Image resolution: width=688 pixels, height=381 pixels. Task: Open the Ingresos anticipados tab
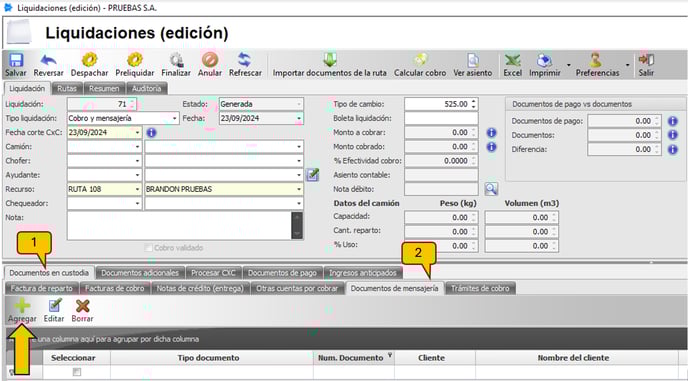click(363, 273)
